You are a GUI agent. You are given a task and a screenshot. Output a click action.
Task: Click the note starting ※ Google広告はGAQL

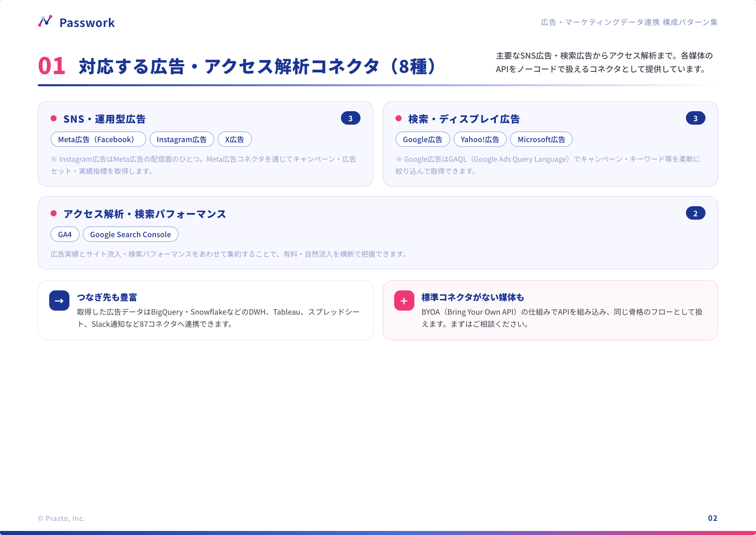548,165
